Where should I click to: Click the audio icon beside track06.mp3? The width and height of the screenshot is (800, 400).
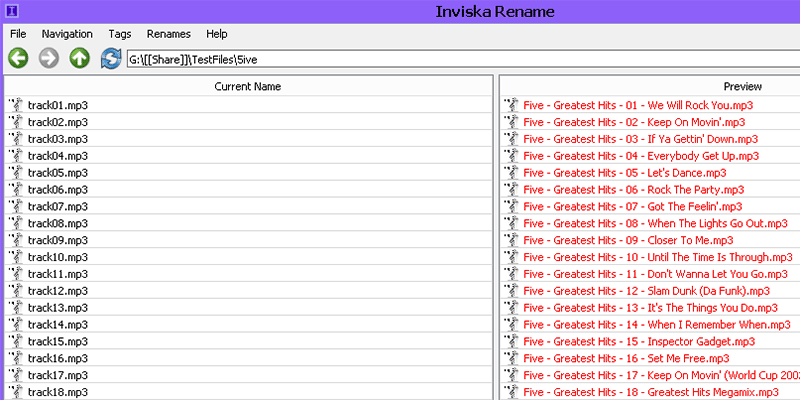coord(16,189)
